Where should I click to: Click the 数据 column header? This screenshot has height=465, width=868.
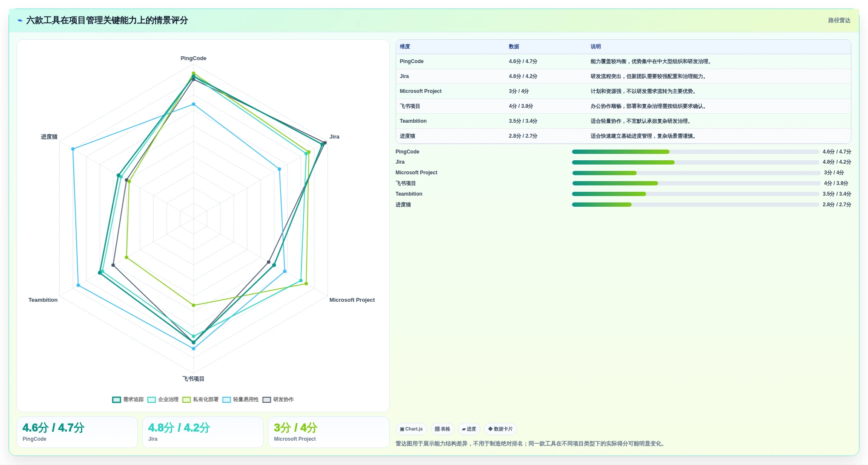[514, 46]
